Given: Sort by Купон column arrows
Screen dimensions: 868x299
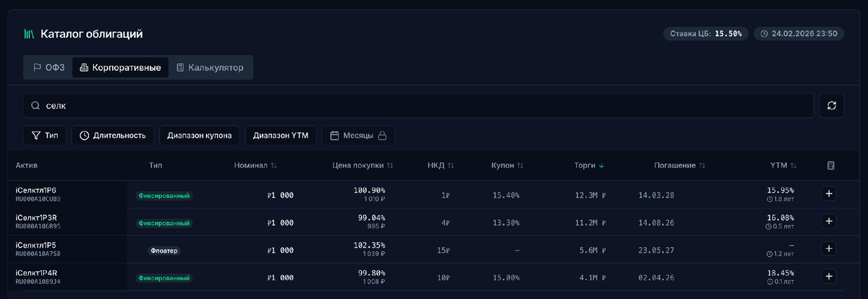Looking at the screenshot, I should 521,166.
